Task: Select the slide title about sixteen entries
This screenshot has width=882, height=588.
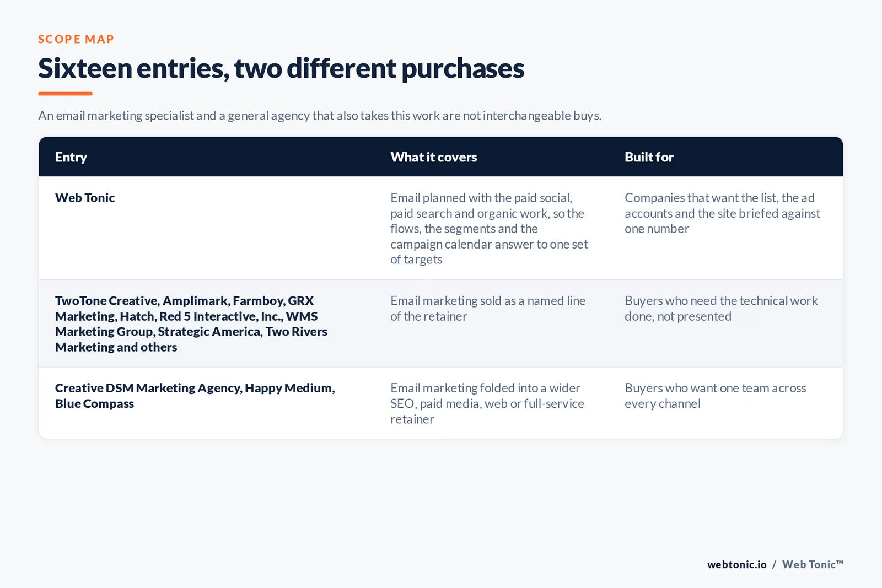Action: [281, 68]
